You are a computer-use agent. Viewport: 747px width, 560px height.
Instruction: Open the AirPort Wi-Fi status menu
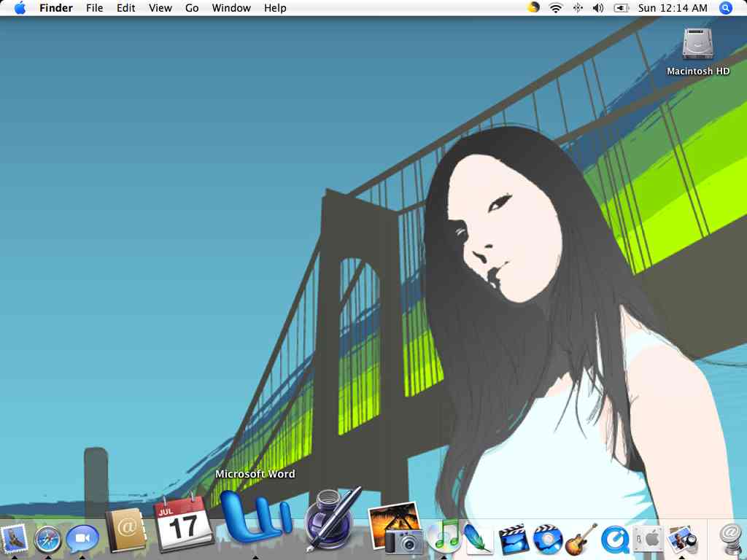pos(555,7)
